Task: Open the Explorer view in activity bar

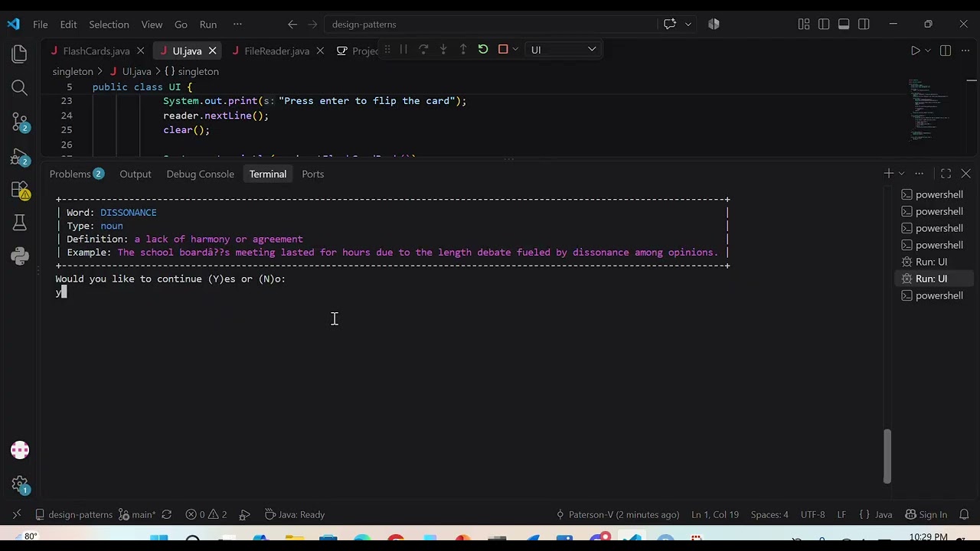Action: [20, 54]
